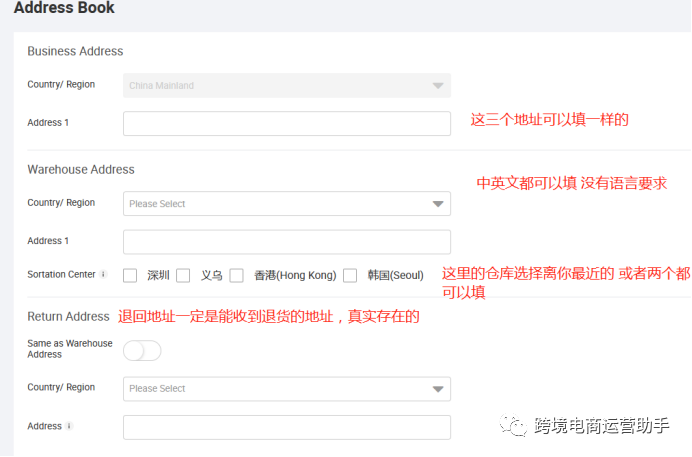Click the Sortation Center label

tap(61, 274)
